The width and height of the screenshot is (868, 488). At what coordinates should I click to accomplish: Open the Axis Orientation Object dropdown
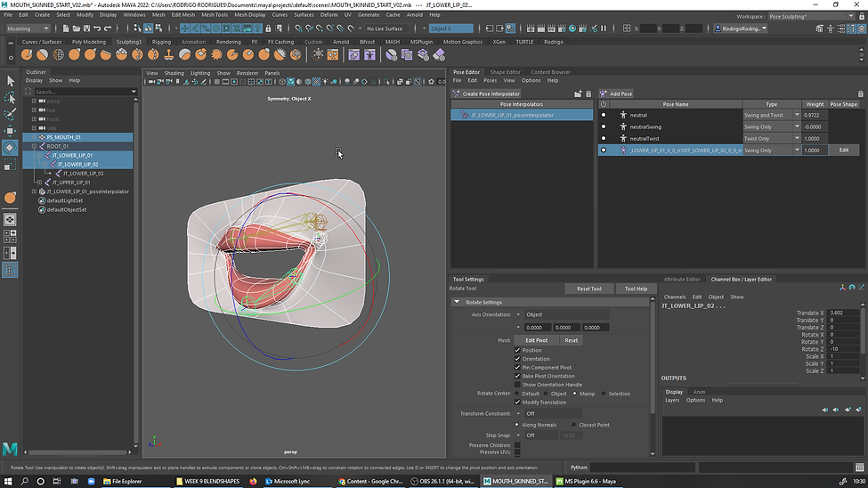pos(562,314)
